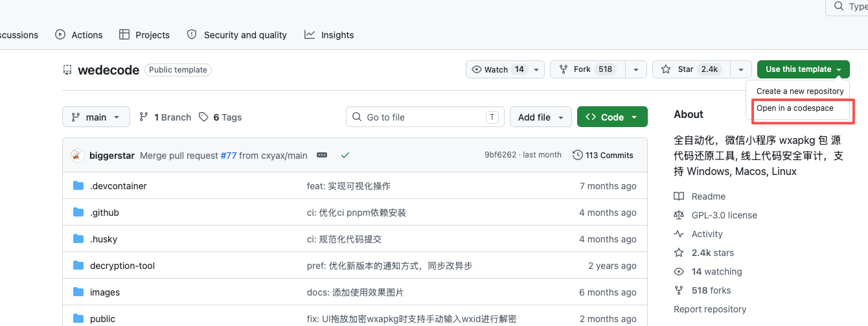Open the Security and quality tab
Viewport: 868px width, 326px height.
pyautogui.click(x=236, y=35)
